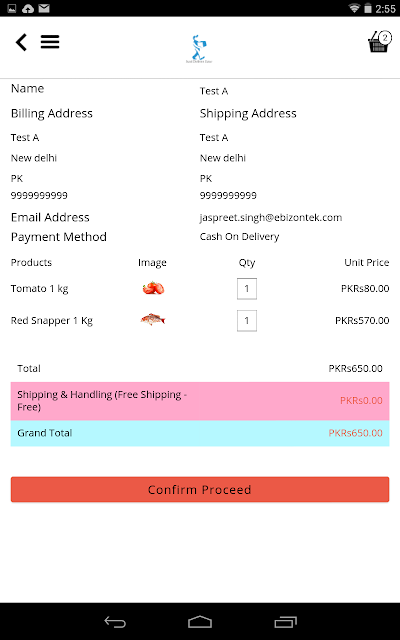This screenshot has width=400, height=640.
Task: Tap Cash On Delivery payment method
Action: [x=239, y=237]
